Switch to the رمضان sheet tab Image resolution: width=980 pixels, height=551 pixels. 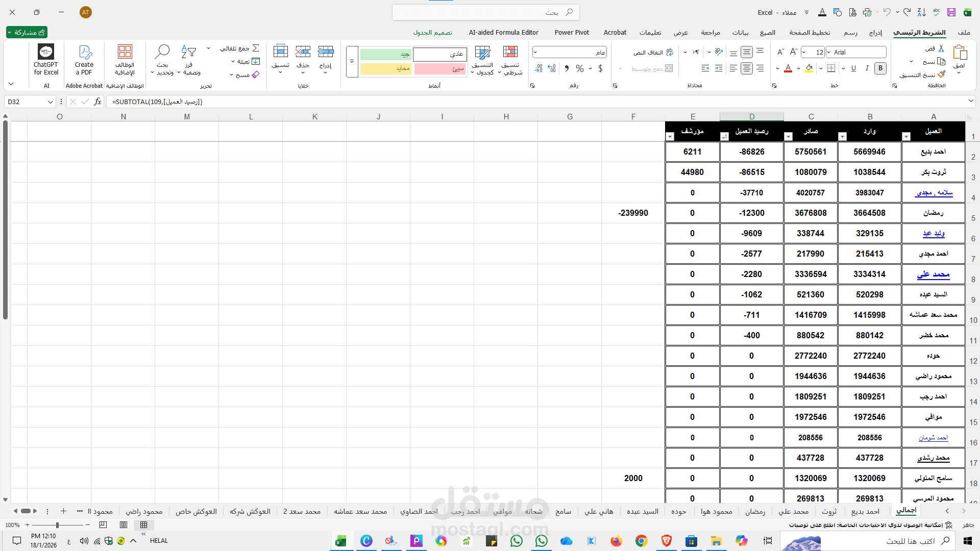pyautogui.click(x=755, y=511)
